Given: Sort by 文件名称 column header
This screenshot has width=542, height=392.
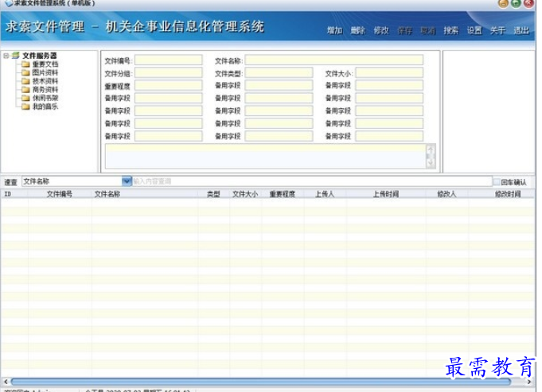Looking at the screenshot, I should click(107, 194).
